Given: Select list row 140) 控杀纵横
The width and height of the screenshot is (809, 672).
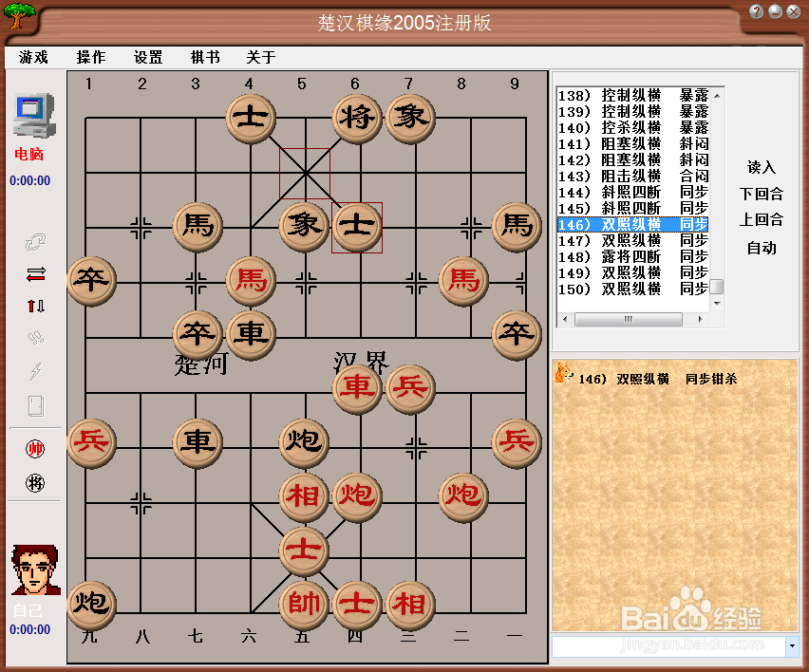Looking at the screenshot, I should pos(633,127).
